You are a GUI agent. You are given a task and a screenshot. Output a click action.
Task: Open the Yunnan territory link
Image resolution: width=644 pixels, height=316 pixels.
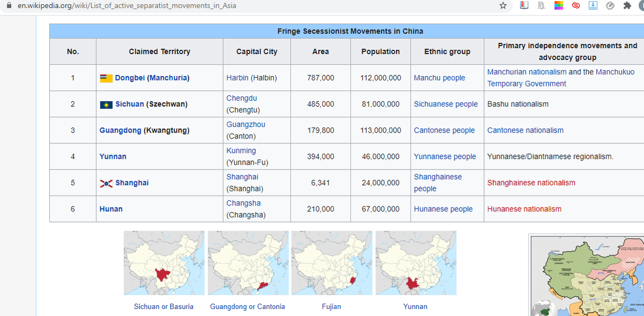point(113,157)
